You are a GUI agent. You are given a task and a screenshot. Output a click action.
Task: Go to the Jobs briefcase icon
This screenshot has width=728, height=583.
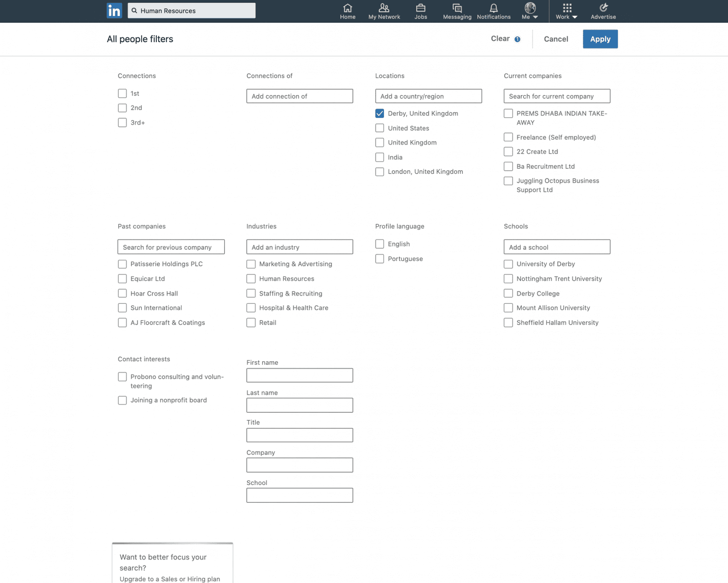[421, 8]
